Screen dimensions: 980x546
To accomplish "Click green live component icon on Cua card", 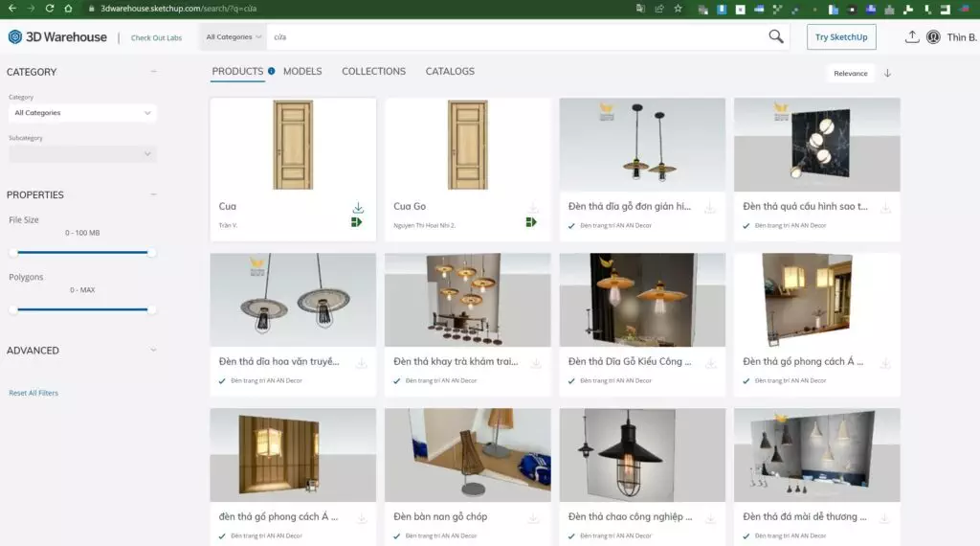I will 356,222.
